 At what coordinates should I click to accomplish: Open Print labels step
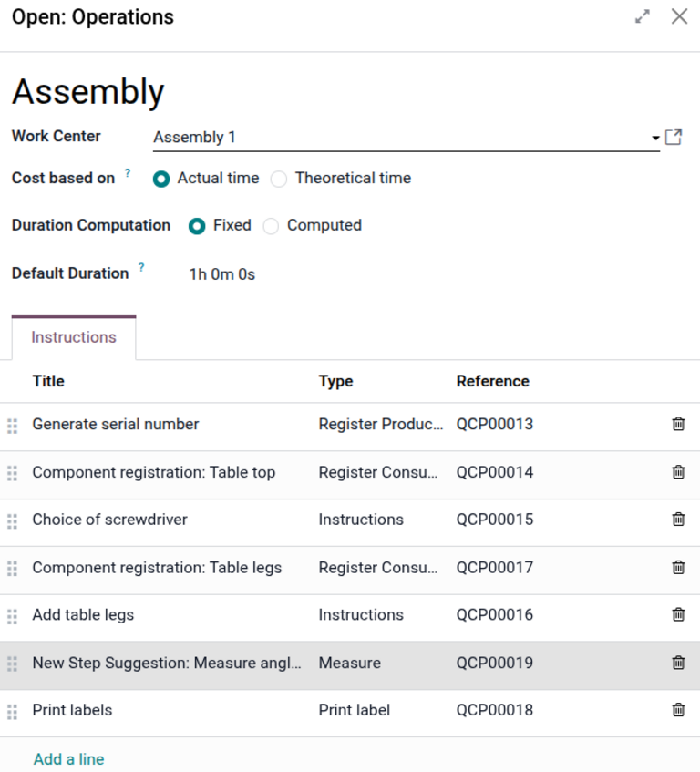click(x=72, y=710)
